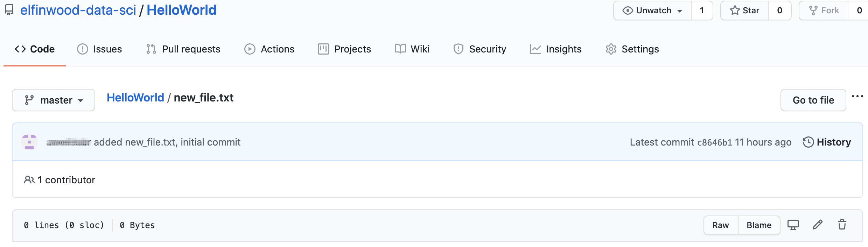The height and width of the screenshot is (247, 868).
Task: Open commit c8646b1 hash link
Action: [714, 142]
